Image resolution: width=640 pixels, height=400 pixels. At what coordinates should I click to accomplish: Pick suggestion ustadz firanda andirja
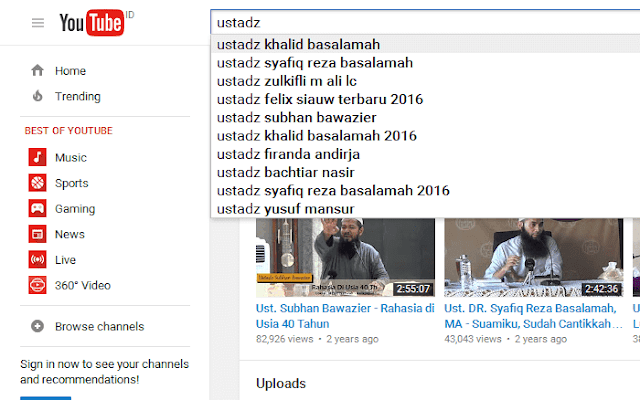tap(425, 154)
